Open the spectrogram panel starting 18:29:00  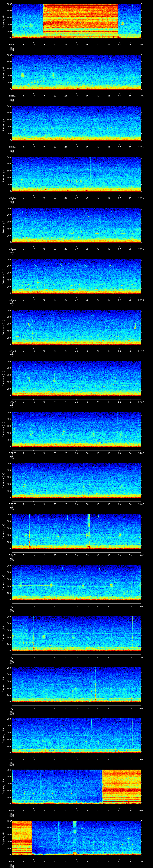[77, 786]
